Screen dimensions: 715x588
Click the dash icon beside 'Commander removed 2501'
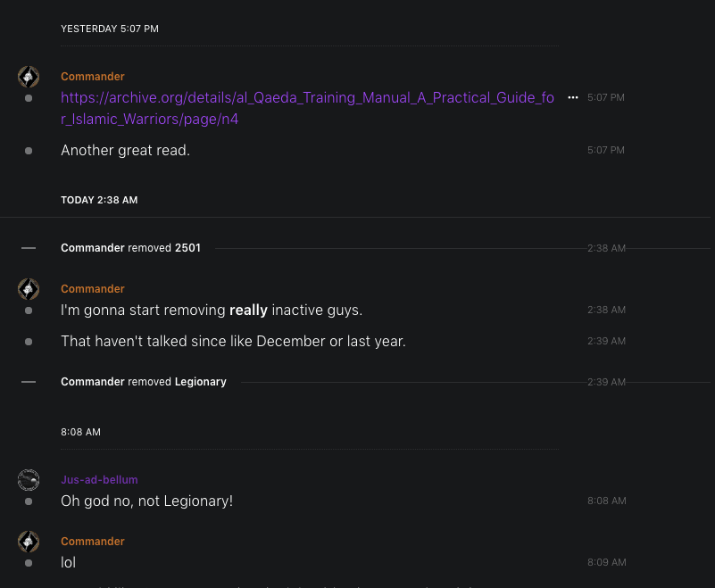pyautogui.click(x=29, y=248)
